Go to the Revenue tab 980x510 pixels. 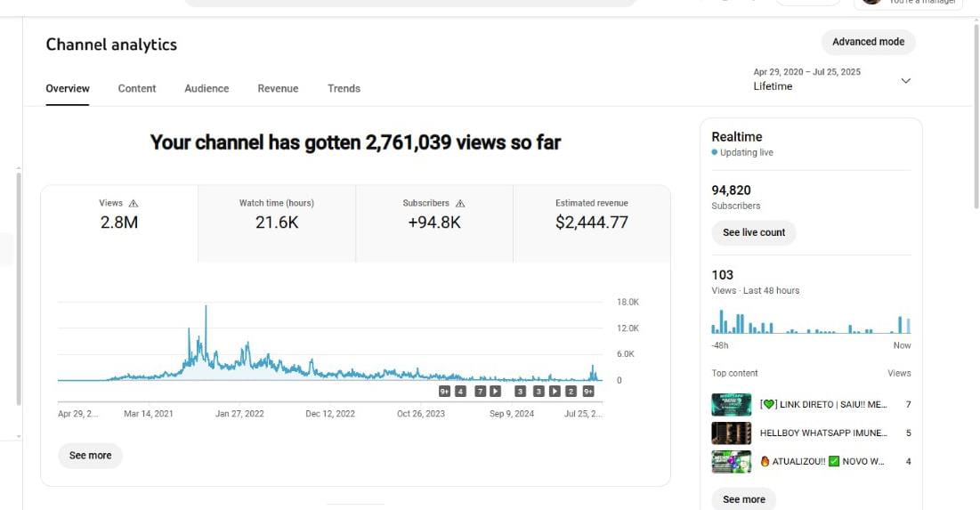coord(278,89)
